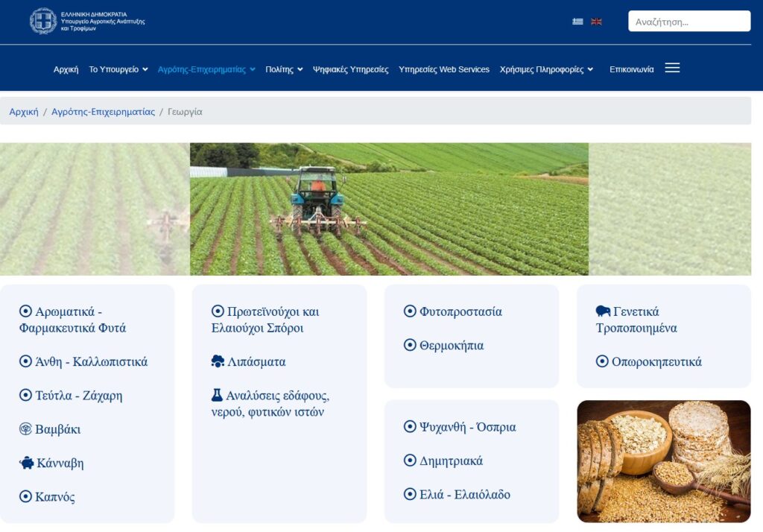The image size is (763, 532).
Task: Click the flask icon for Αναλύσεις εδάφους
Action: click(218, 395)
